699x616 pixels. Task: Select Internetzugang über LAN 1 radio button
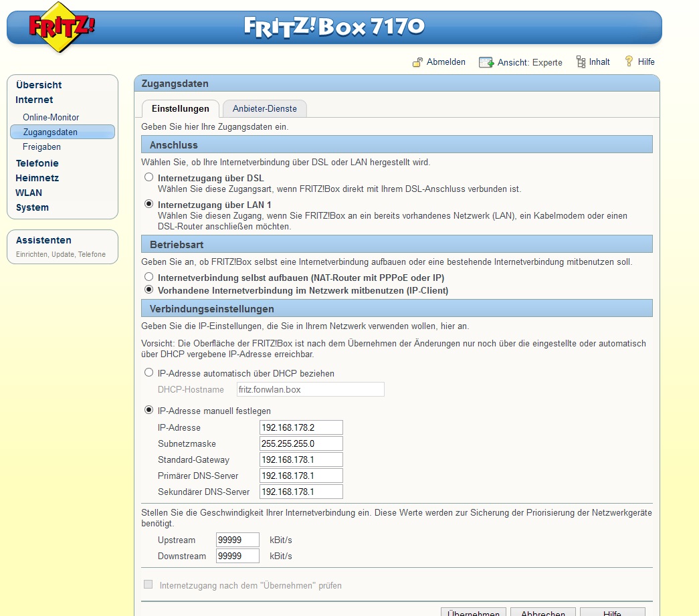point(149,204)
